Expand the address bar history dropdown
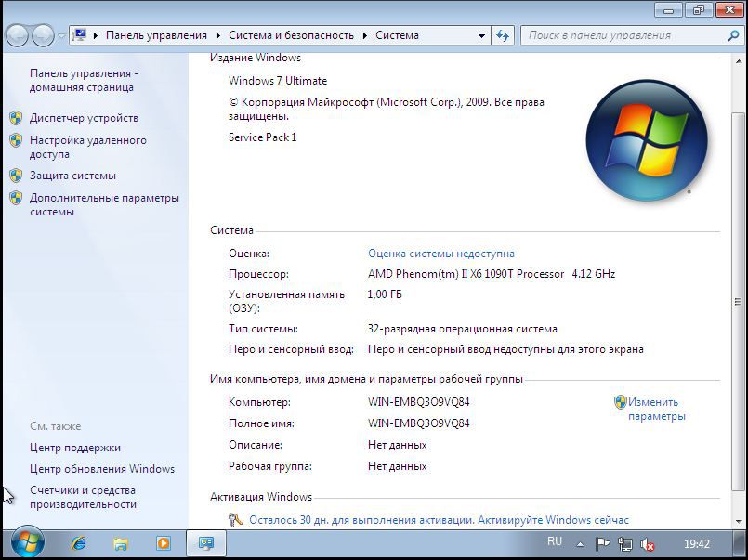 coord(481,35)
